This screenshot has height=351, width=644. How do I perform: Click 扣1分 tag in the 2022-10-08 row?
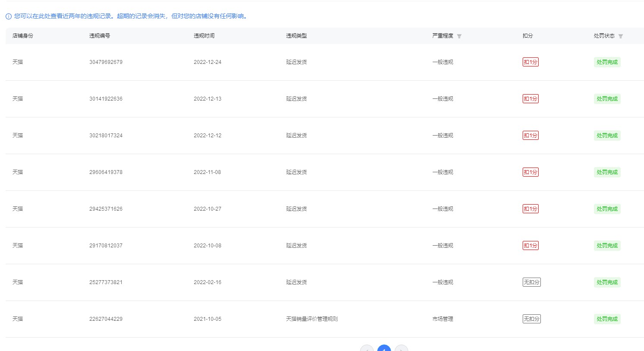pos(530,246)
